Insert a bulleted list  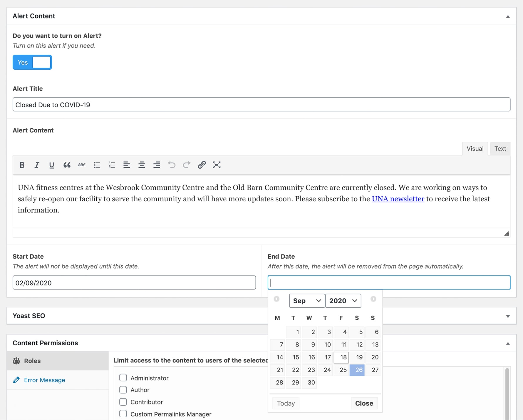[x=97, y=165]
